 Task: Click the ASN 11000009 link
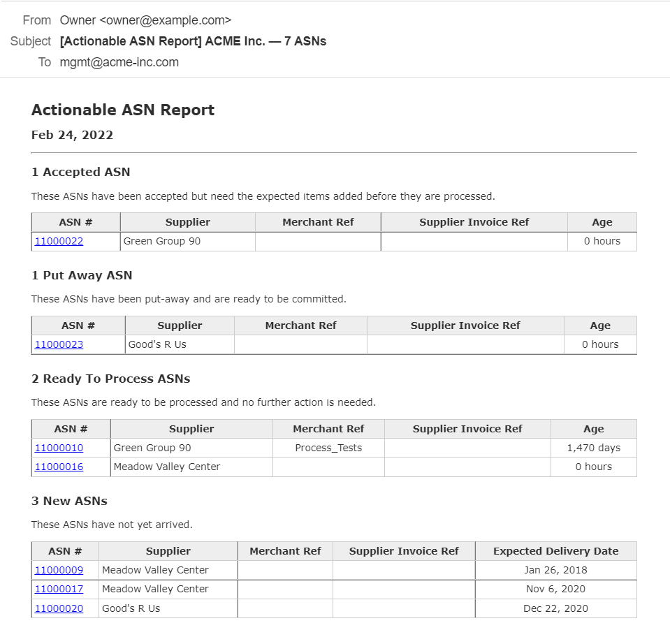click(x=59, y=570)
